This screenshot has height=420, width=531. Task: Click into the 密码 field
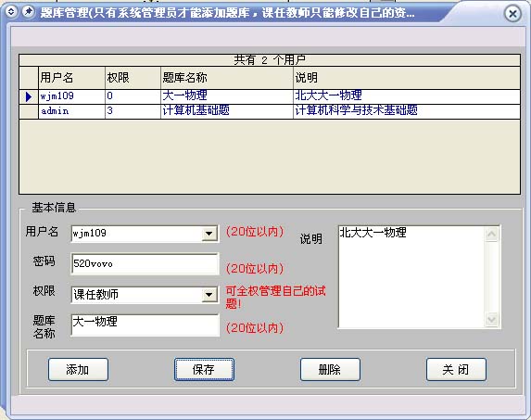click(145, 263)
